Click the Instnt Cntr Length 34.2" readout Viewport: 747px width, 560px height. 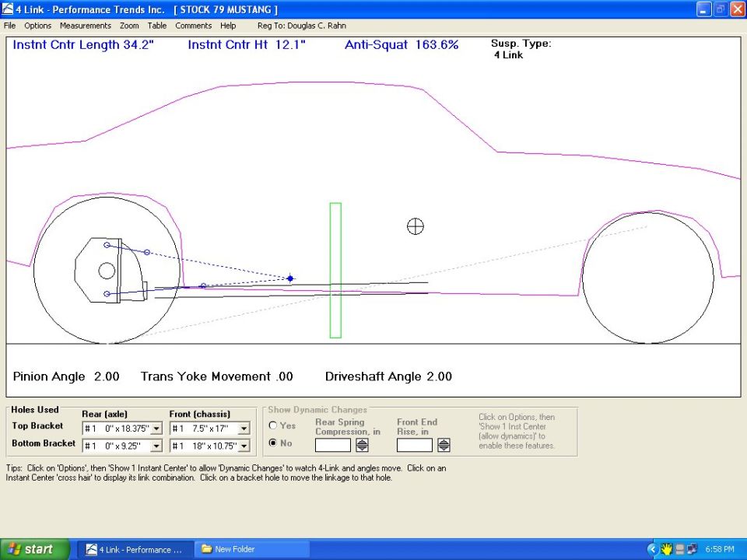[83, 45]
